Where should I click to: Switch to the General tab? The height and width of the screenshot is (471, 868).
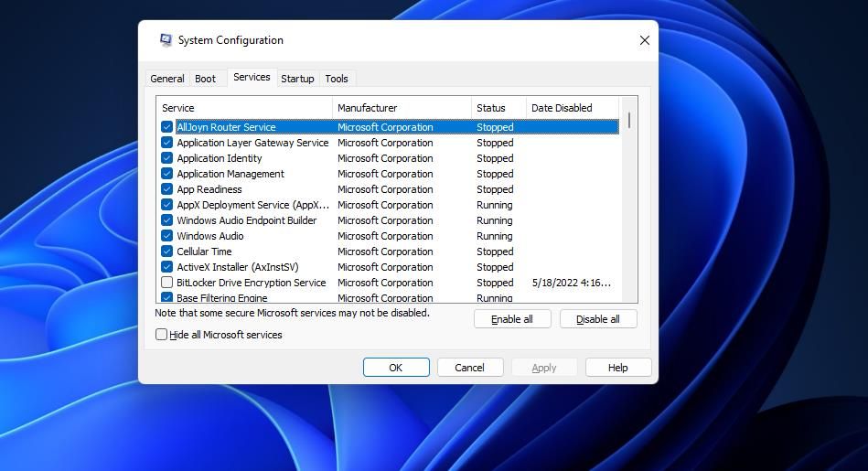[x=167, y=79]
